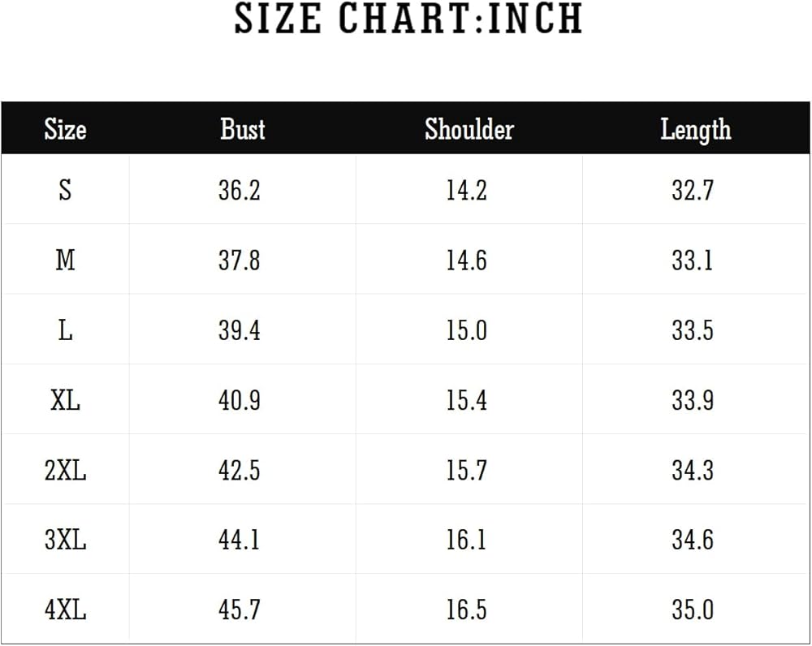Select the 14.6 shoulder measurement

coord(466,260)
